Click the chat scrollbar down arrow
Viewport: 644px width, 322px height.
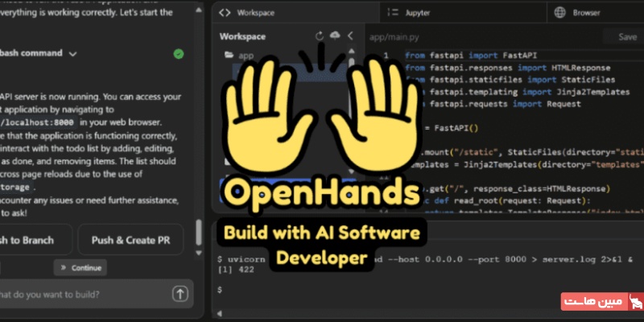(199, 253)
